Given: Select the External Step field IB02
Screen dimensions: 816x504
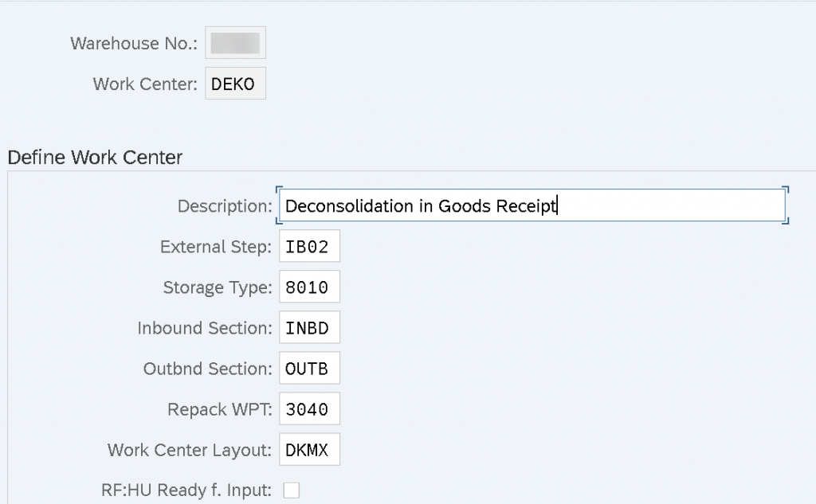Looking at the screenshot, I should pos(310,246).
